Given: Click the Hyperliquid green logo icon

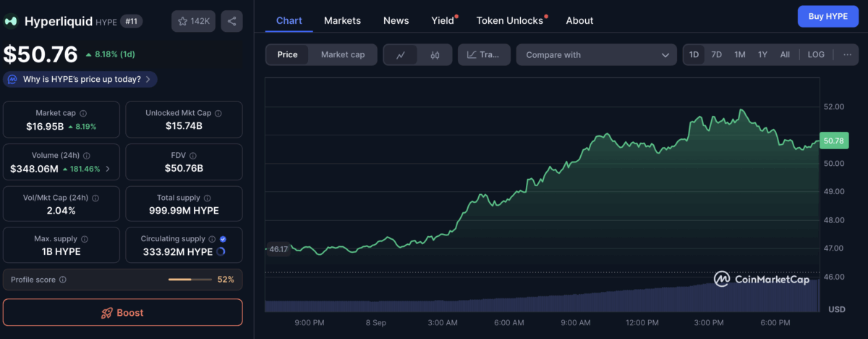Looking at the screenshot, I should pyautogui.click(x=11, y=22).
